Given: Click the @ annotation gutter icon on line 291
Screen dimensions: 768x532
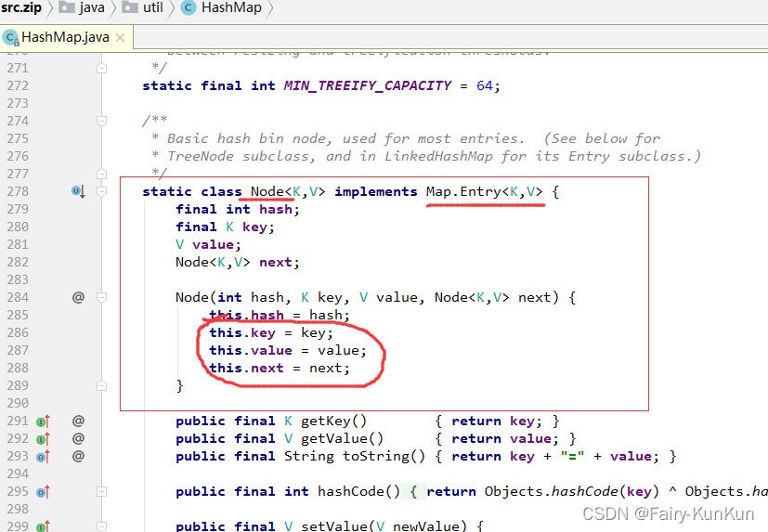Looking at the screenshot, I should tap(78, 421).
